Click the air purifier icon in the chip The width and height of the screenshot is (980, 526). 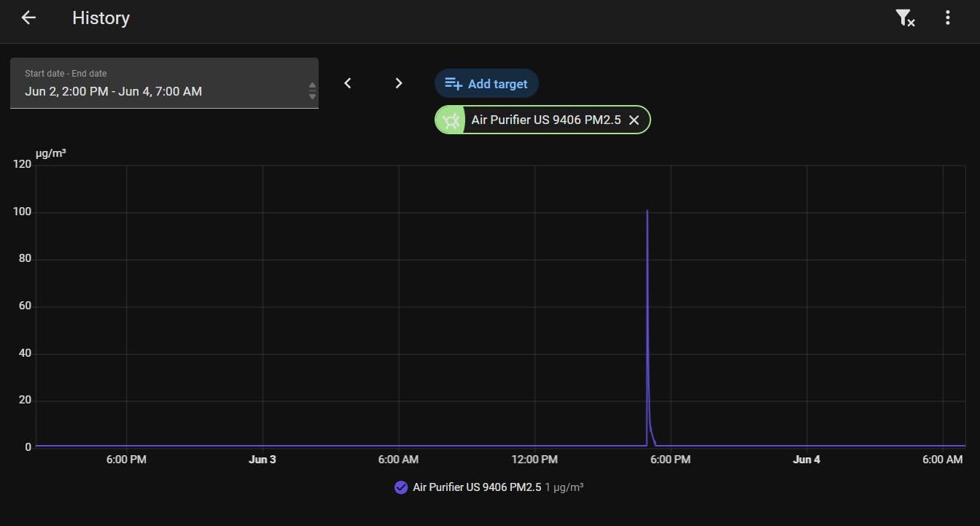pos(451,120)
